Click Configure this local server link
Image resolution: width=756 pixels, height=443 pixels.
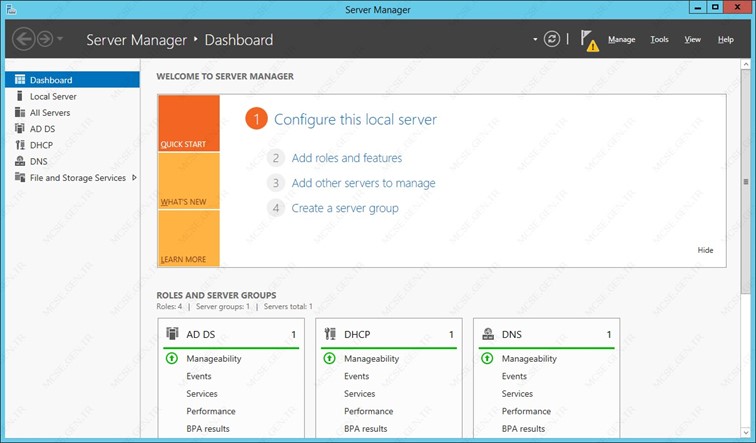tap(355, 120)
